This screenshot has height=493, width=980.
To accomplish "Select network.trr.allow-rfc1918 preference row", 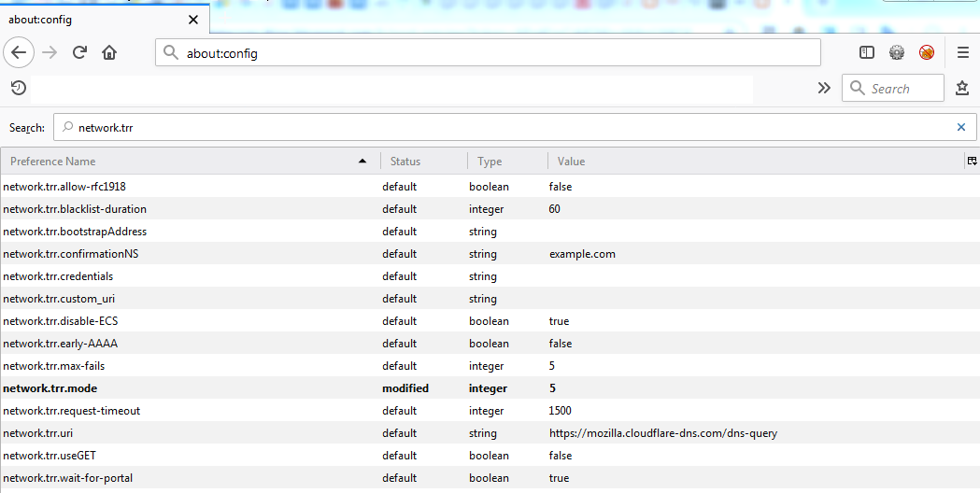I will pyautogui.click(x=490, y=187).
